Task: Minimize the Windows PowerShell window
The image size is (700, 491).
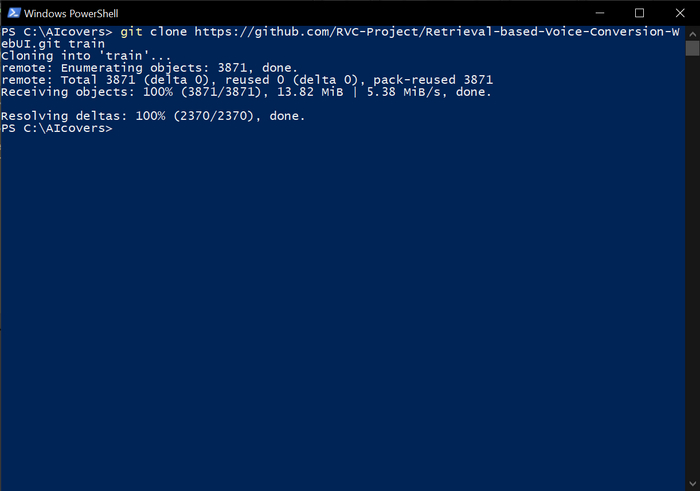Action: pos(598,13)
